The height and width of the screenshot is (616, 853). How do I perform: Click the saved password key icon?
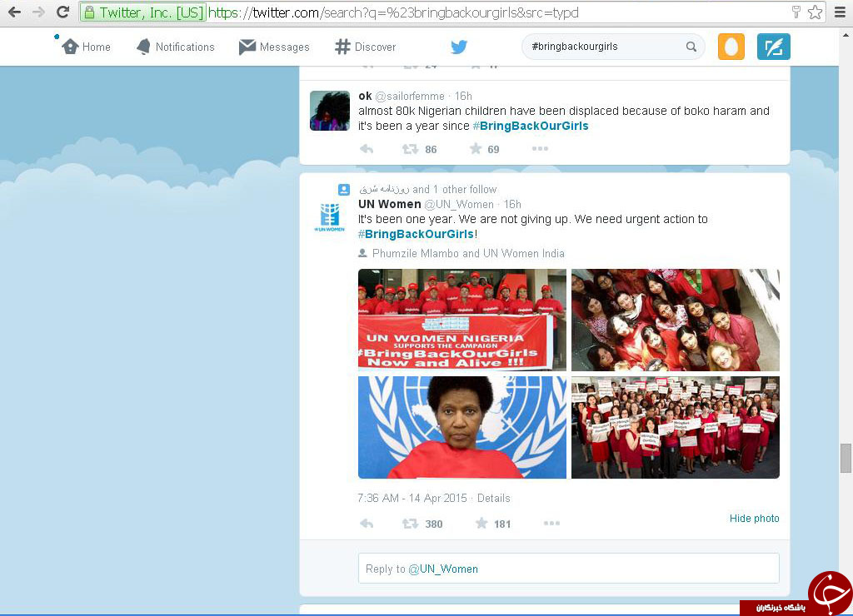coord(796,12)
